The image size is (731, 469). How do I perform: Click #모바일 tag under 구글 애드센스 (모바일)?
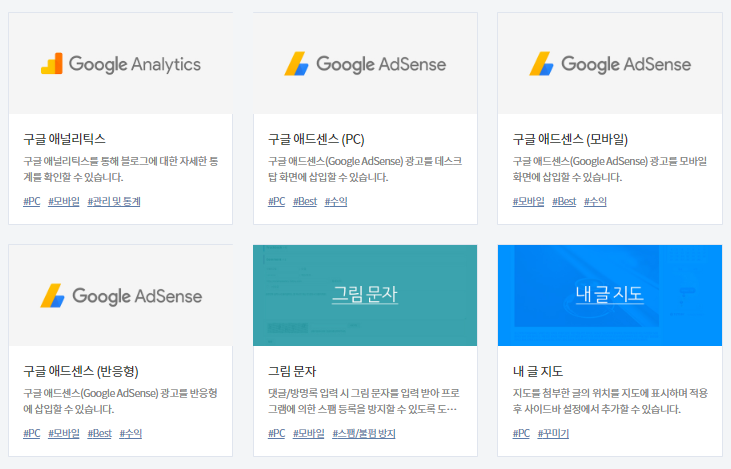(x=528, y=201)
